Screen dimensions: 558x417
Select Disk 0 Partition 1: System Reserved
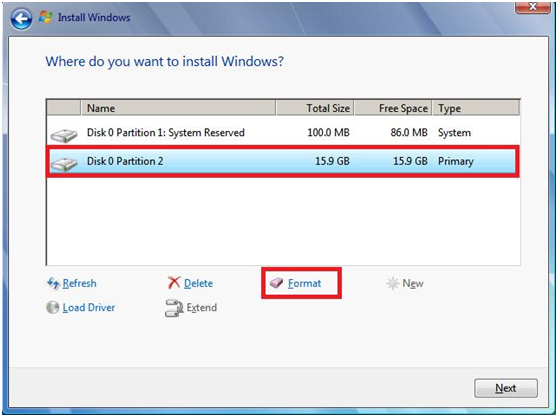tap(283, 133)
